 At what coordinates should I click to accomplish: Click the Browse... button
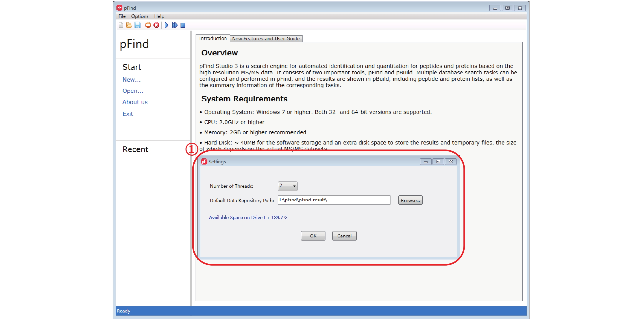pyautogui.click(x=410, y=200)
